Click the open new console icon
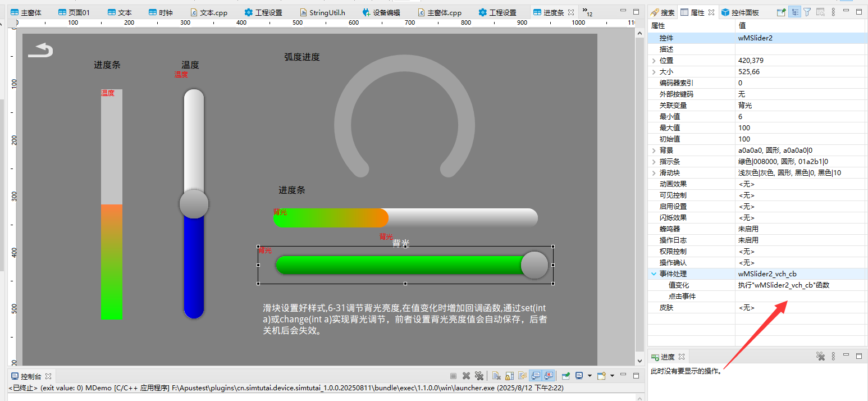The width and height of the screenshot is (868, 401). (601, 376)
